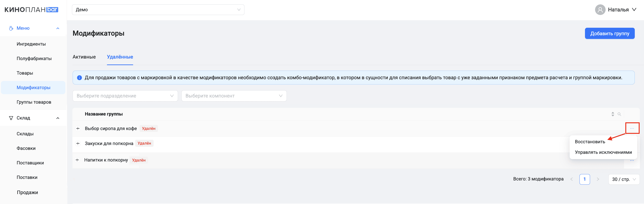Open Ингредиенты in the sidebar
Screen dimensions: 644x204
(x=31, y=44)
